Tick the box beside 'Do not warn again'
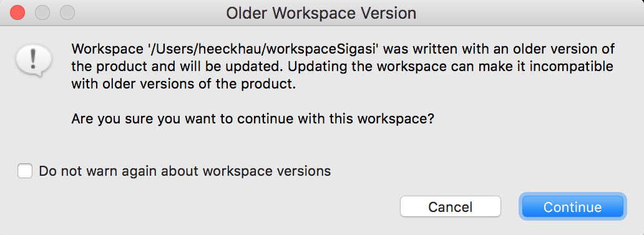The width and height of the screenshot is (644, 235). 25,171
